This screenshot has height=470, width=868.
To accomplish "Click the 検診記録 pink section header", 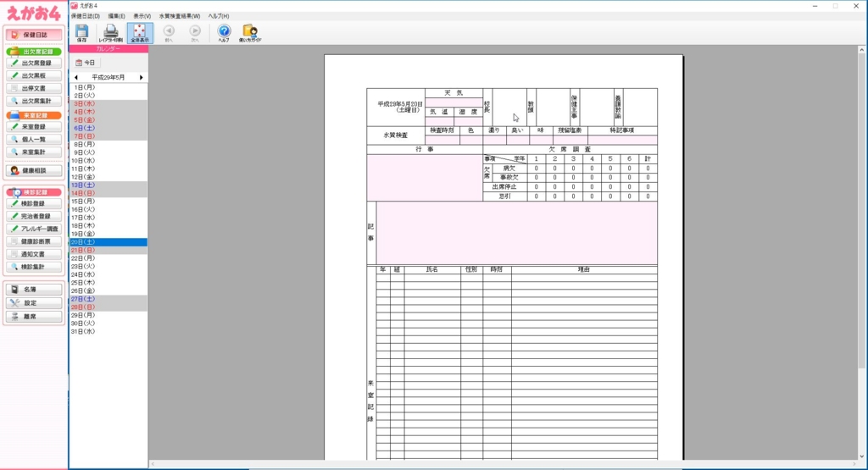I will pyautogui.click(x=34, y=192).
